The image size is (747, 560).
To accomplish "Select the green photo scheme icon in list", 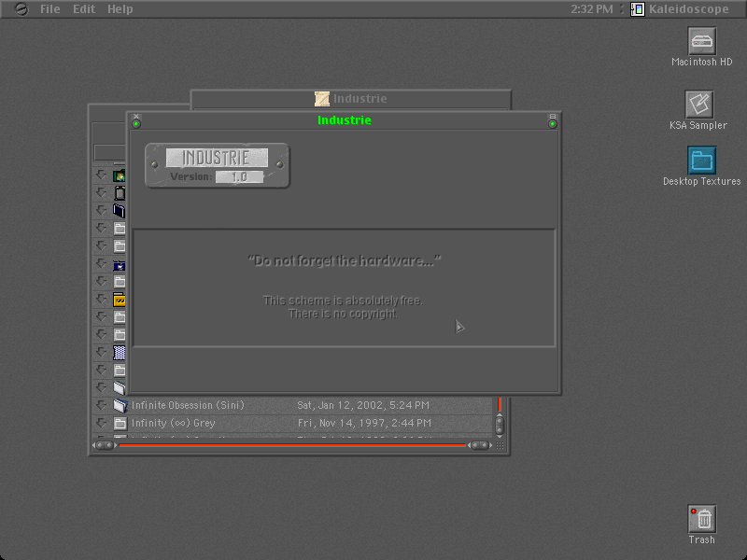I will click(x=120, y=175).
